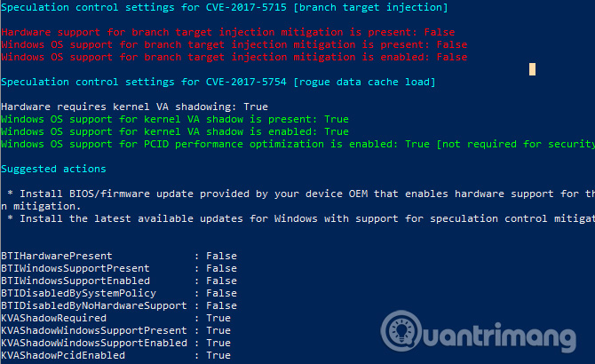
Task: Click the Quantrimang lightbulb logo icon
Action: coord(401,330)
